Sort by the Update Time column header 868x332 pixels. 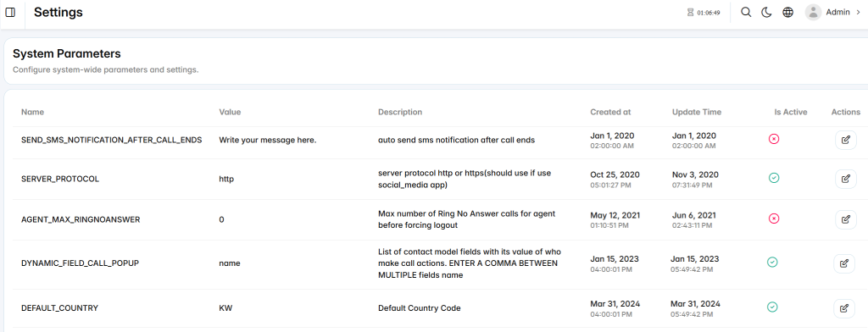697,112
